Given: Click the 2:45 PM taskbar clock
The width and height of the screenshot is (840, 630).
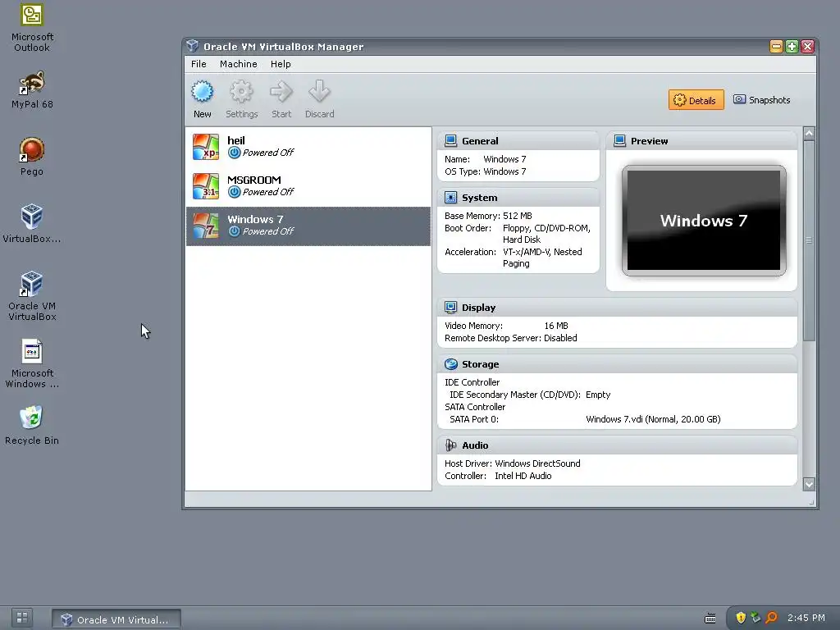Looking at the screenshot, I should point(806,618).
